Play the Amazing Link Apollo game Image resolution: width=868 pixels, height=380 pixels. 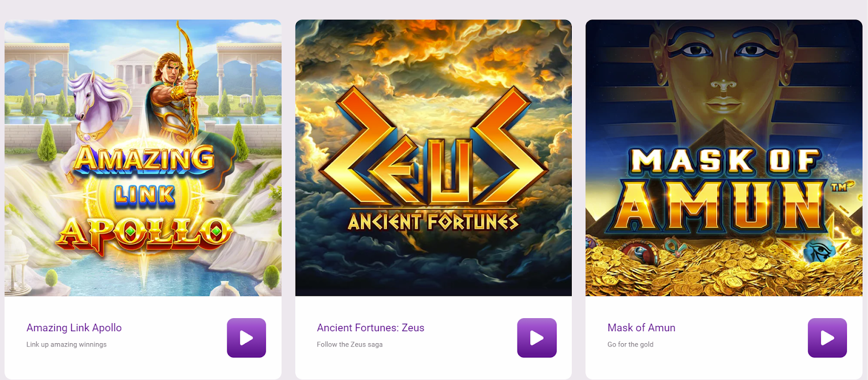click(246, 338)
